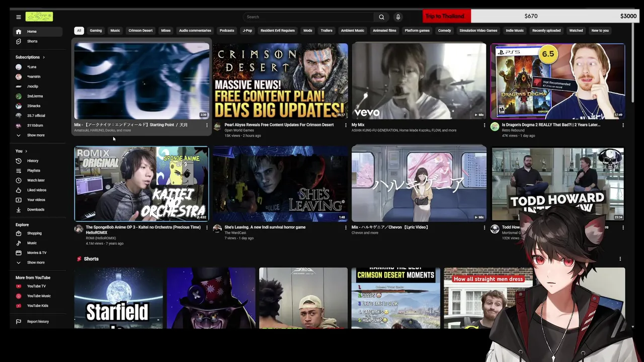This screenshot has width=644, height=362.
Task: Expand the Subscriptions section chevron
Action: pos(44,57)
